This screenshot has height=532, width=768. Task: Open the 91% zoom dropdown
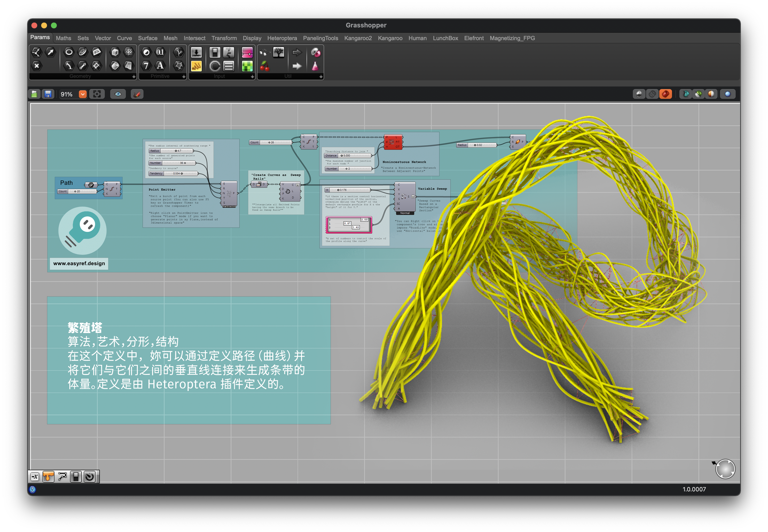click(x=83, y=94)
